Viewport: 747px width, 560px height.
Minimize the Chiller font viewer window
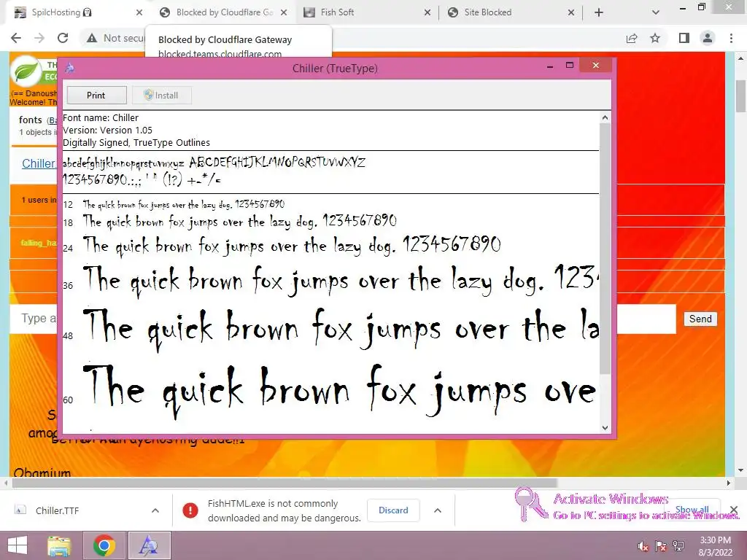tap(550, 66)
